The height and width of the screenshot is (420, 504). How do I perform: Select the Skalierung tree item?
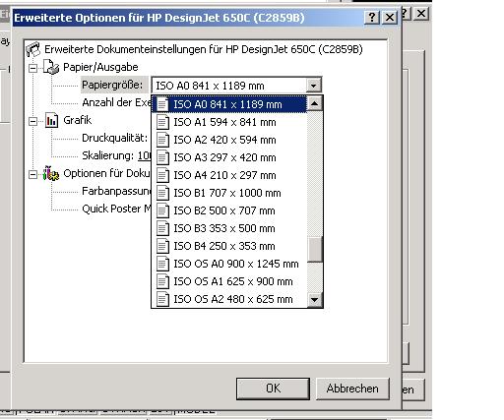click(116, 155)
